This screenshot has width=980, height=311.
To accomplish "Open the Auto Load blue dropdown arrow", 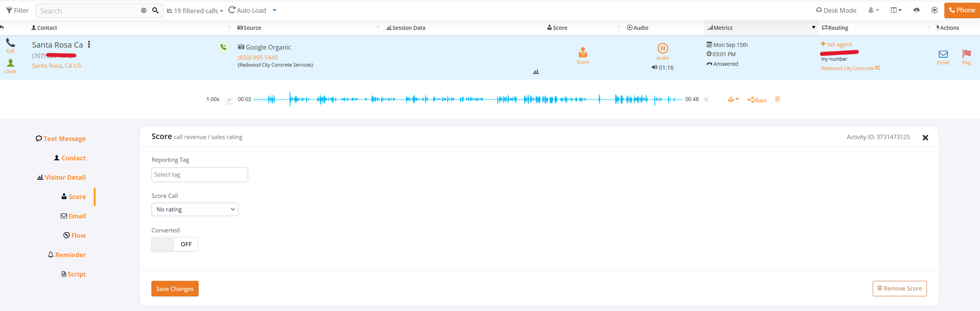I will (275, 10).
